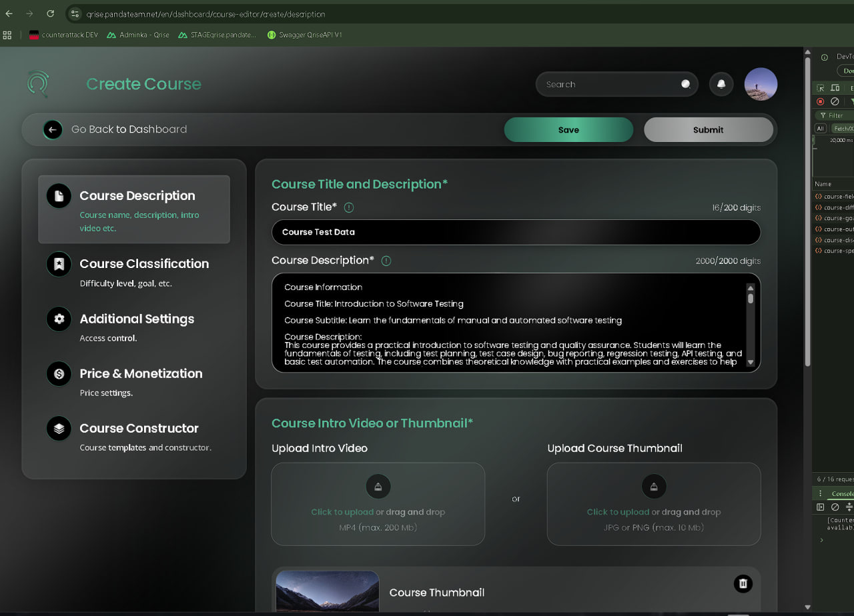This screenshot has height=616, width=854.
Task: Reload the browser page
Action: tap(51, 13)
